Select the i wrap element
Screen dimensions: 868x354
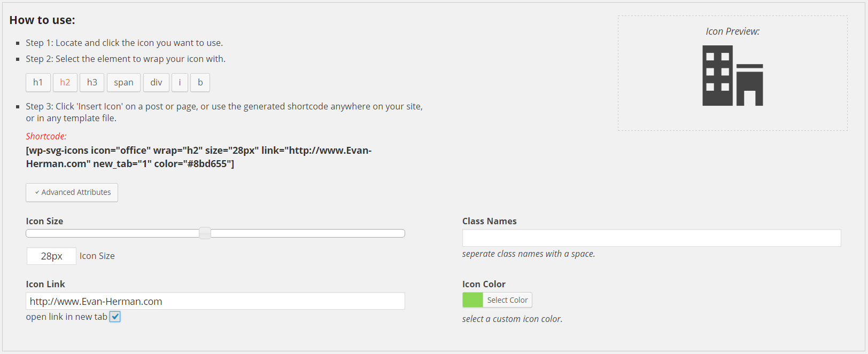(x=180, y=82)
